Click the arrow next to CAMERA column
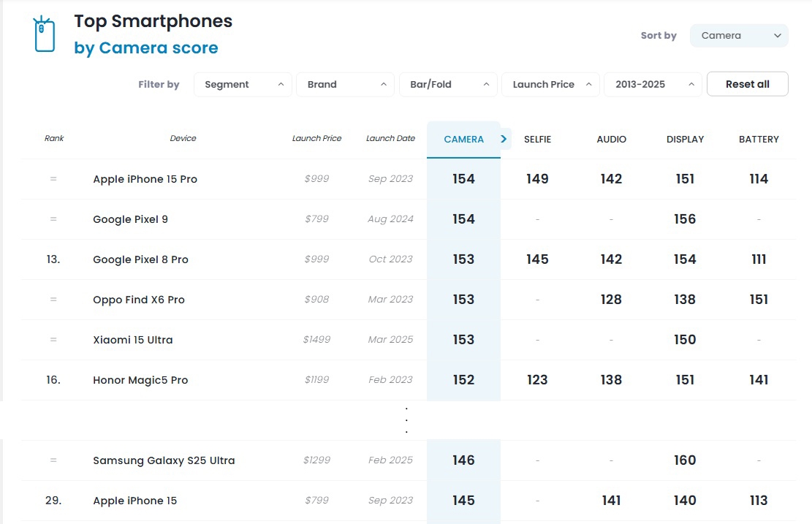This screenshot has width=812, height=524. click(504, 139)
